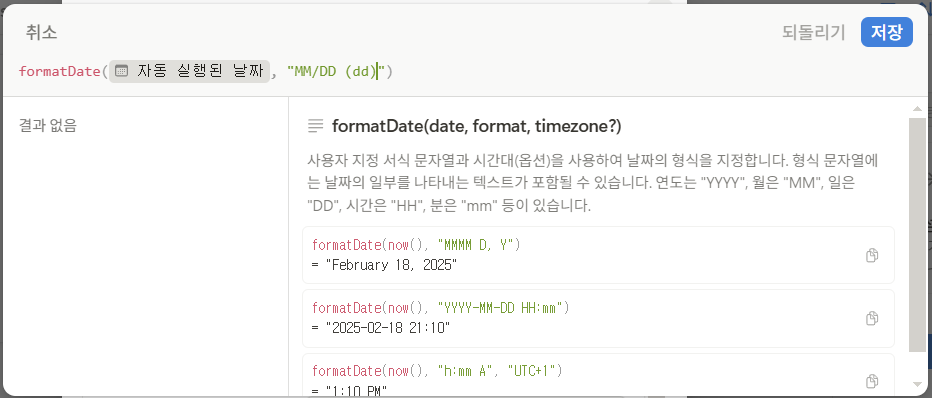This screenshot has width=932, height=398.
Task: Click the 결과 없음 result area
Action: point(48,126)
